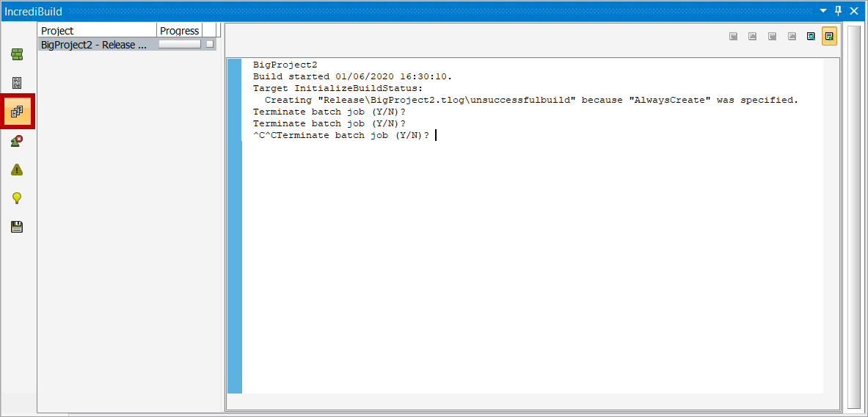Sort by the Progress column header
Screen dimensions: 868x417
pos(179,31)
